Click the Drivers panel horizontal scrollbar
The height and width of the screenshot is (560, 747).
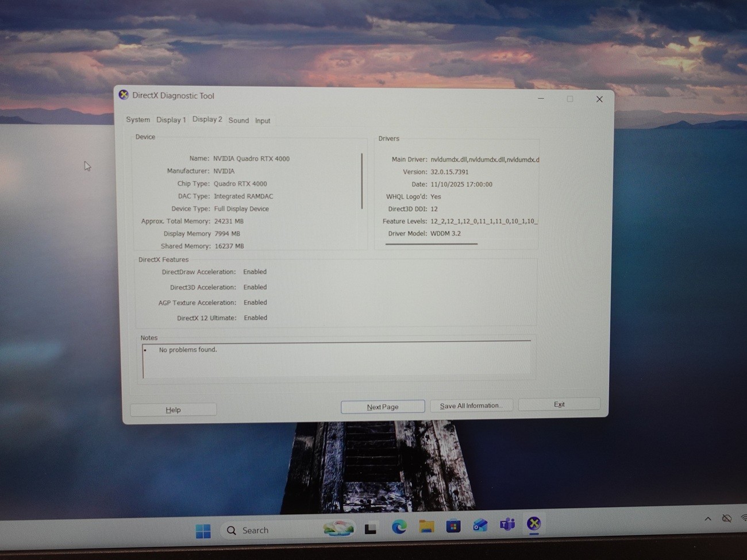(431, 244)
